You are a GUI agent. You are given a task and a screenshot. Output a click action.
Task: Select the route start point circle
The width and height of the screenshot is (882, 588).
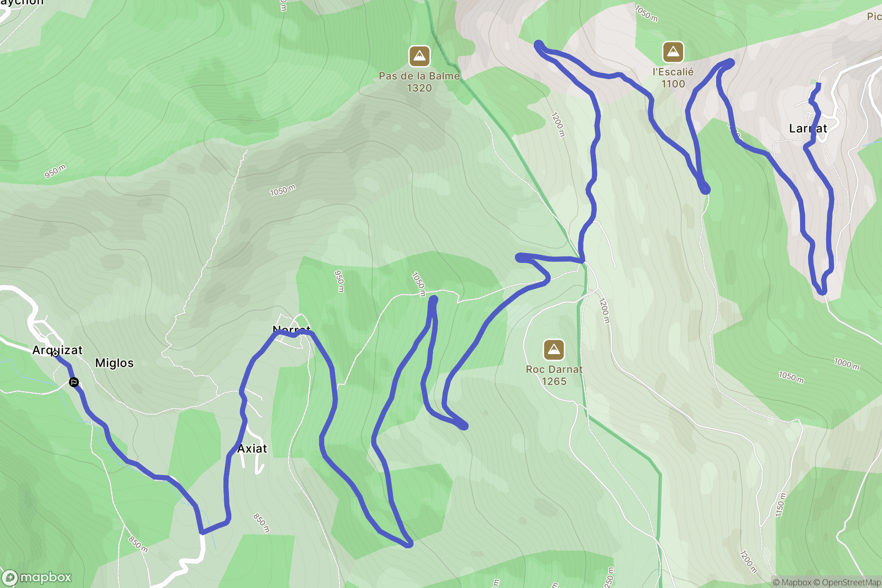[55, 354]
